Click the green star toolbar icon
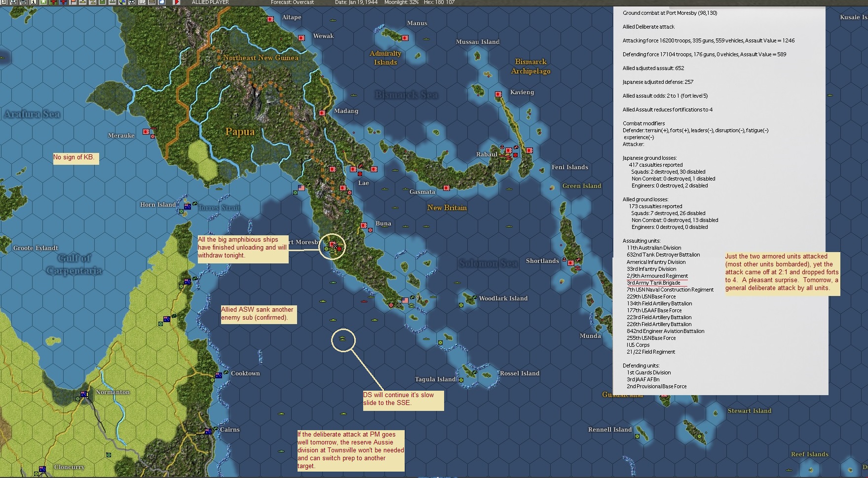868x478 pixels. click(43, 2)
